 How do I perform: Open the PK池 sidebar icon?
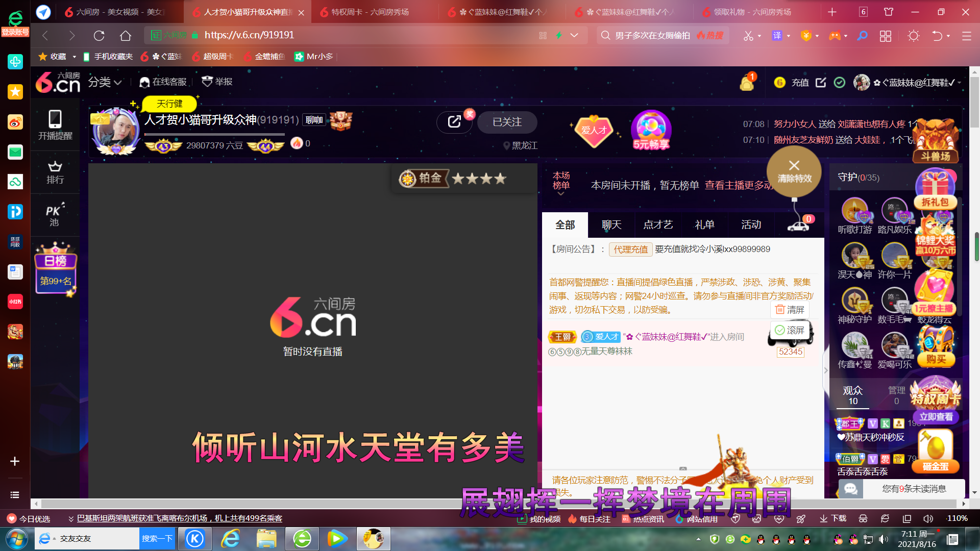click(55, 214)
